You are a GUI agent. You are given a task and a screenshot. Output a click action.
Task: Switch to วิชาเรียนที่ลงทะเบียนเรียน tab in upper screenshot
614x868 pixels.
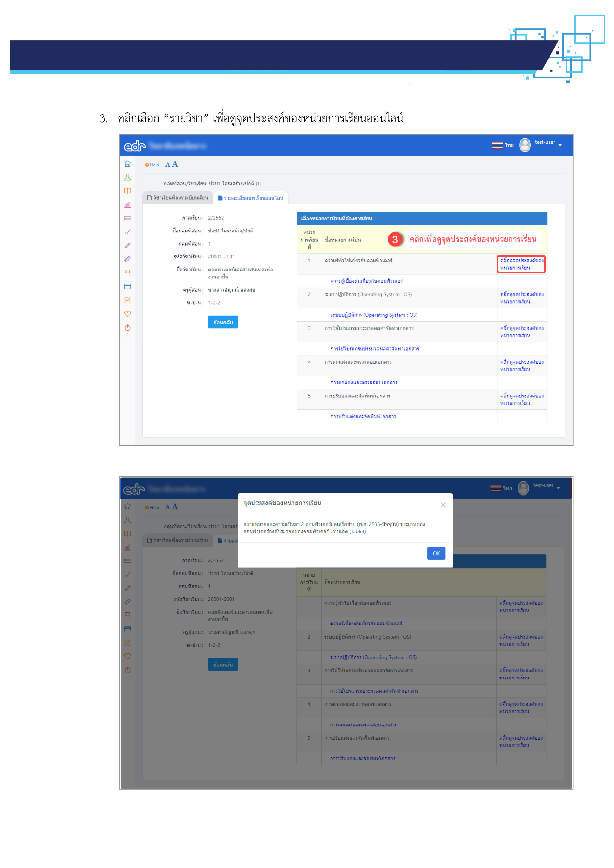coord(177,198)
